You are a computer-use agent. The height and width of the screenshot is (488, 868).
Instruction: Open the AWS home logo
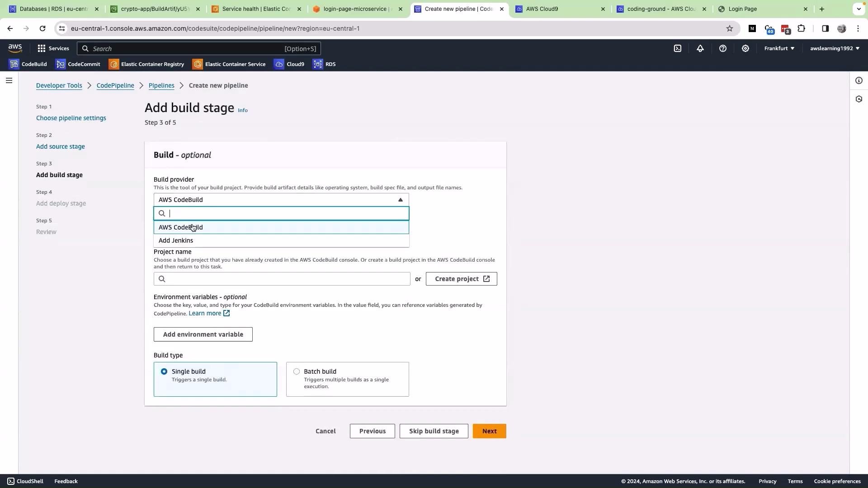pyautogui.click(x=15, y=48)
